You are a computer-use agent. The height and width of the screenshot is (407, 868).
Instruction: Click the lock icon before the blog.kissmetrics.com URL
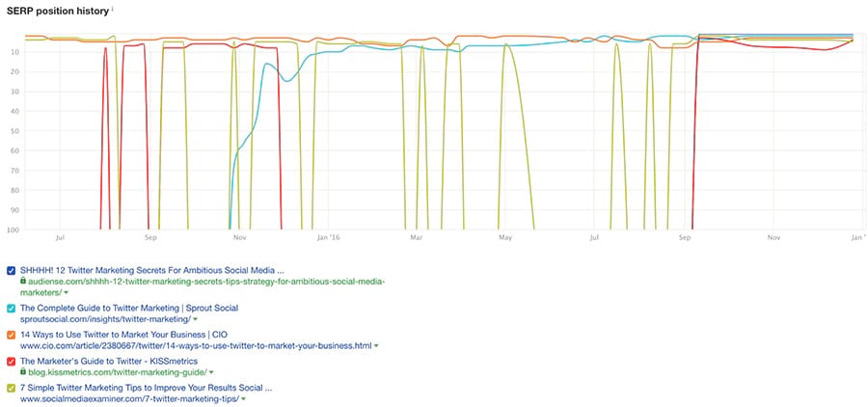(x=23, y=371)
